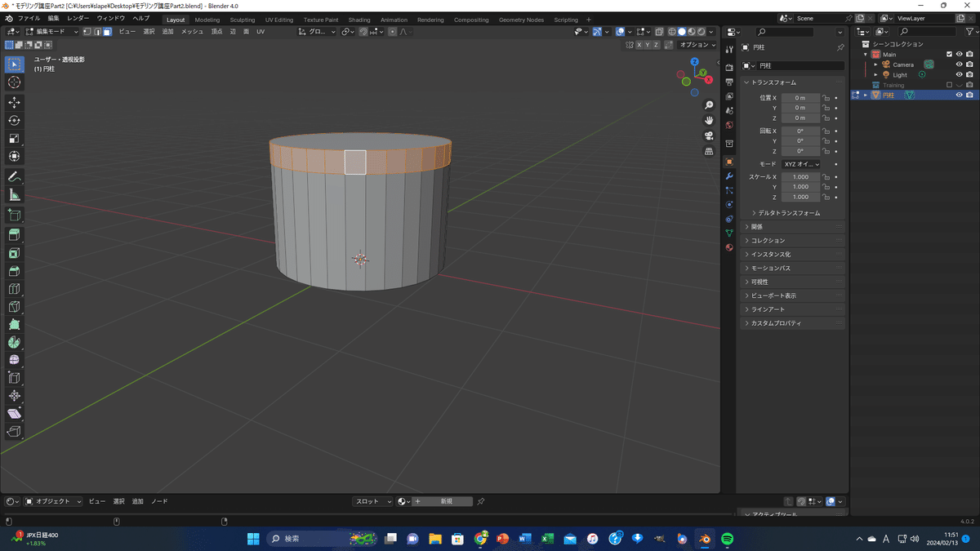Select the Annotate tool
The height and width of the screenshot is (551, 980).
(x=14, y=176)
